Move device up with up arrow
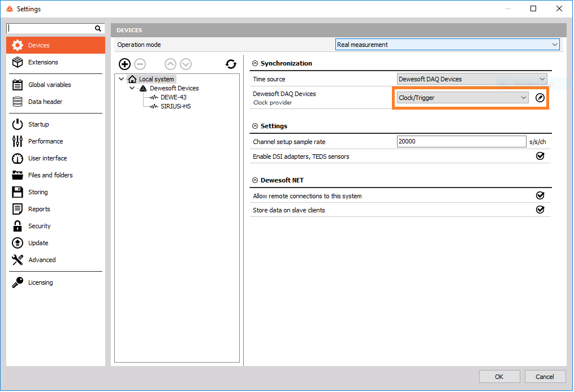 tap(170, 64)
